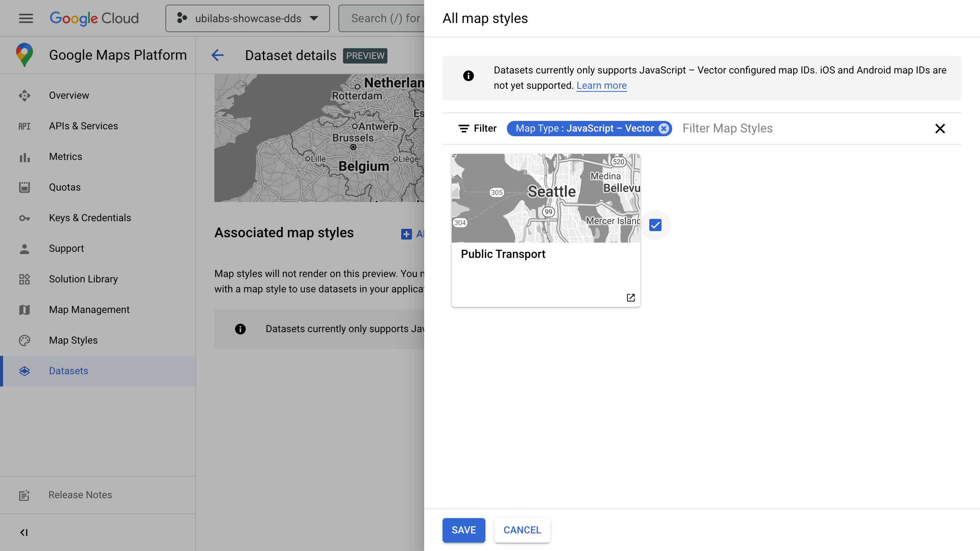Click the Associated map styles heading

point(284,233)
